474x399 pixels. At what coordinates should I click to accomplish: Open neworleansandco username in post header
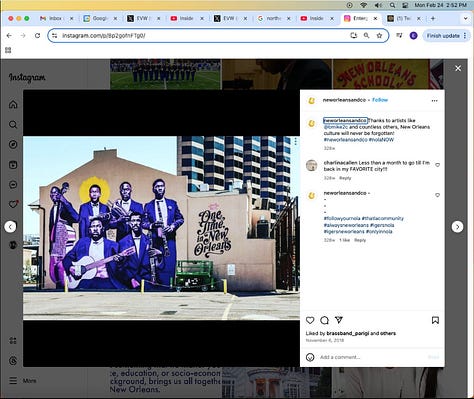pos(344,100)
